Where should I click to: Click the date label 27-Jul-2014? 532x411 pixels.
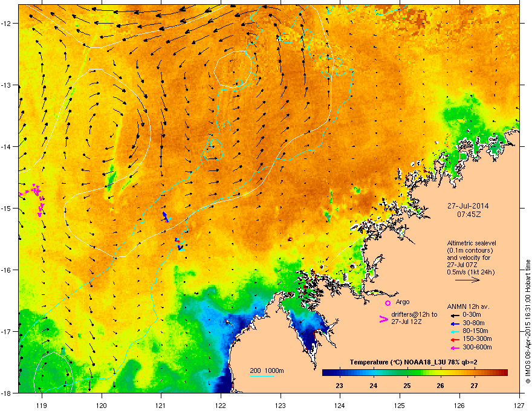[467, 206]
